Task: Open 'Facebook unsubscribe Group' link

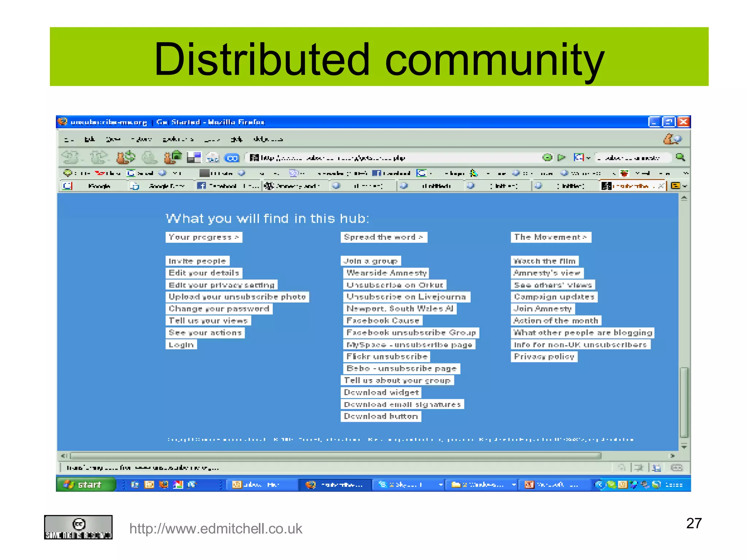Action: [x=411, y=333]
